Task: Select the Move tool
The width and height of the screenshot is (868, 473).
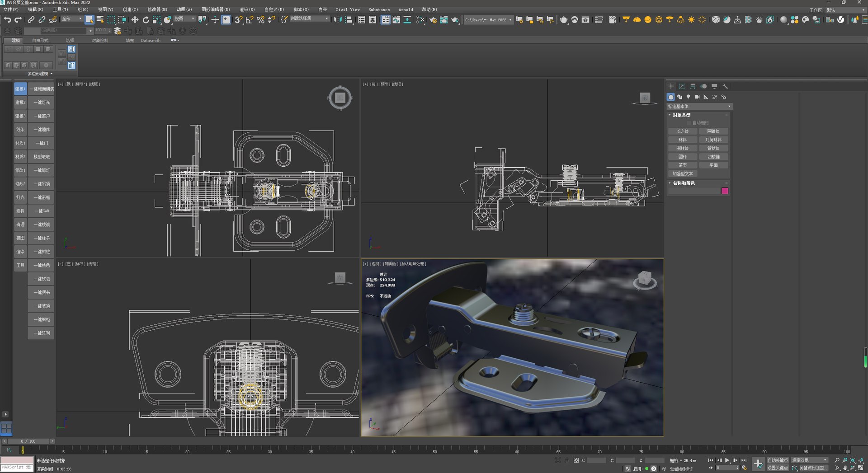Action: (x=135, y=19)
